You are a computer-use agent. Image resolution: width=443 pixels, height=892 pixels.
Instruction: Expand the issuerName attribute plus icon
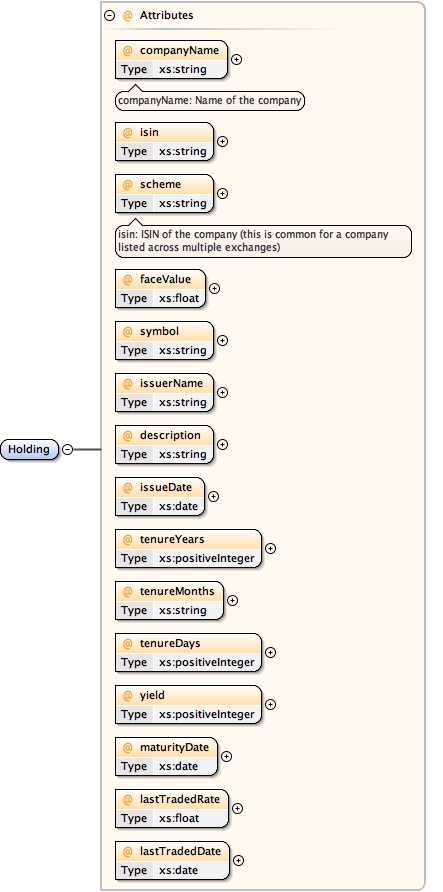pos(222,393)
